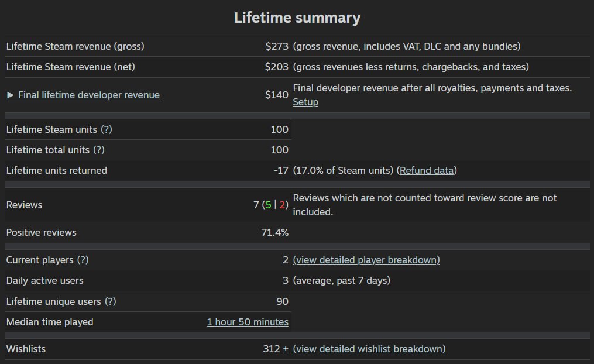Click the red negative review count 2
The width and height of the screenshot is (594, 364).
(x=282, y=205)
